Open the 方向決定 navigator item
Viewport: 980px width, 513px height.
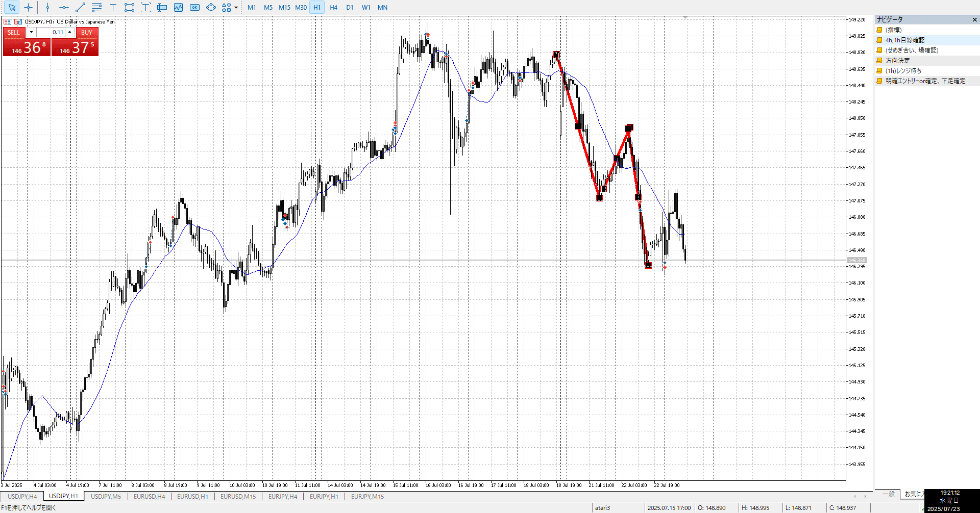(x=897, y=61)
